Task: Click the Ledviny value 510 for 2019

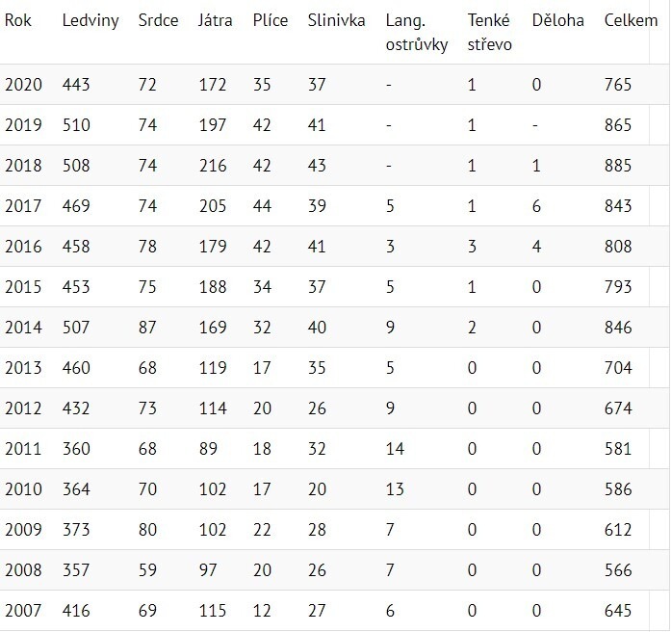Action: tap(75, 125)
